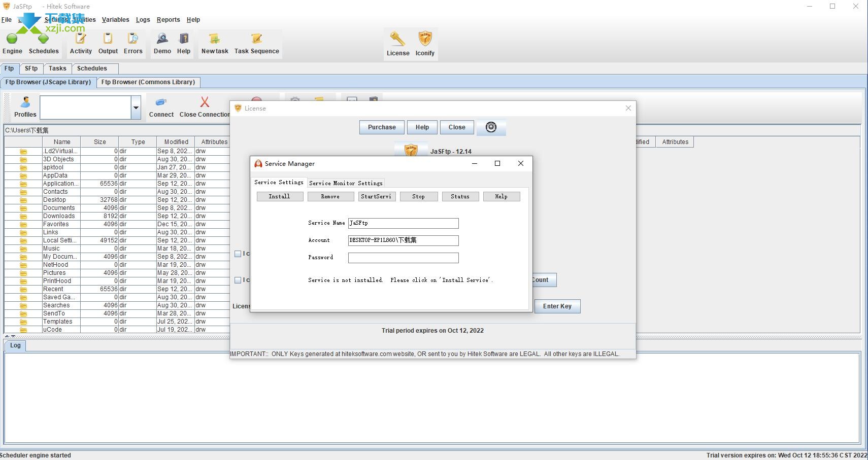Sort file list by Size column
868x460 pixels.
100,142
